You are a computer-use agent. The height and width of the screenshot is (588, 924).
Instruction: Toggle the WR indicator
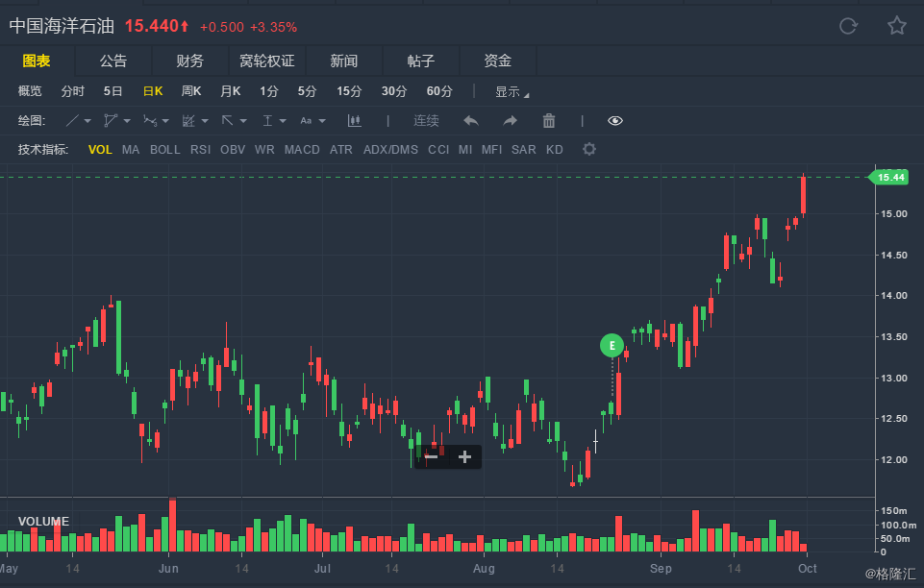point(264,150)
